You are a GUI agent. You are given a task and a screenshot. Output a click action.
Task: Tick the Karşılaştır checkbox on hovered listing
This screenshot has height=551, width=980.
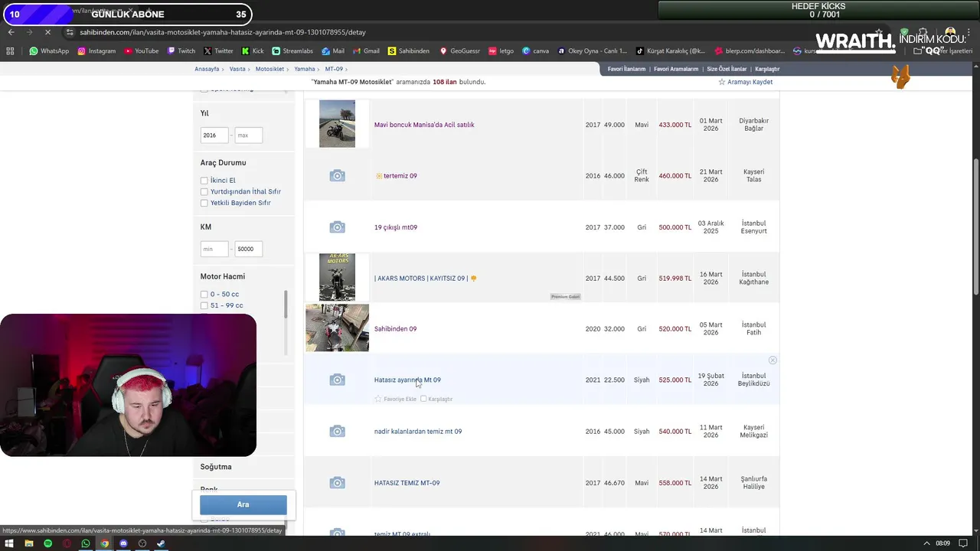(423, 399)
